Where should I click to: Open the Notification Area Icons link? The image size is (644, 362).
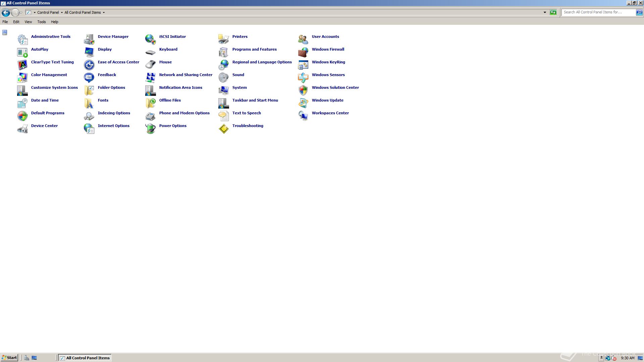click(181, 87)
